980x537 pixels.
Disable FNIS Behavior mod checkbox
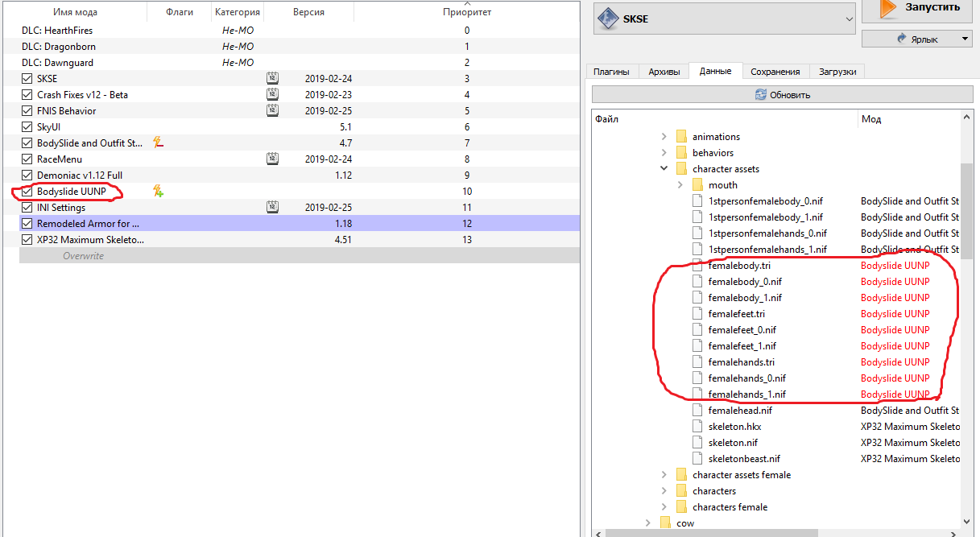tap(27, 110)
